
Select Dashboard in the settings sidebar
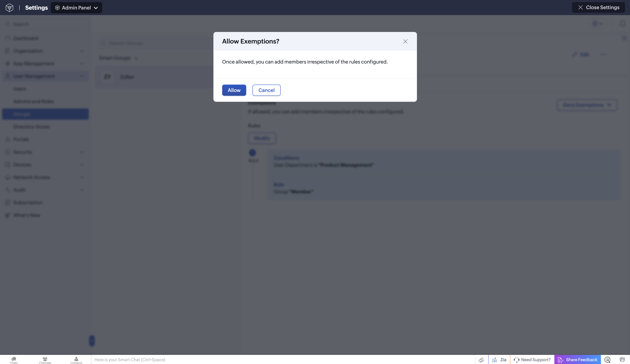[45, 38]
